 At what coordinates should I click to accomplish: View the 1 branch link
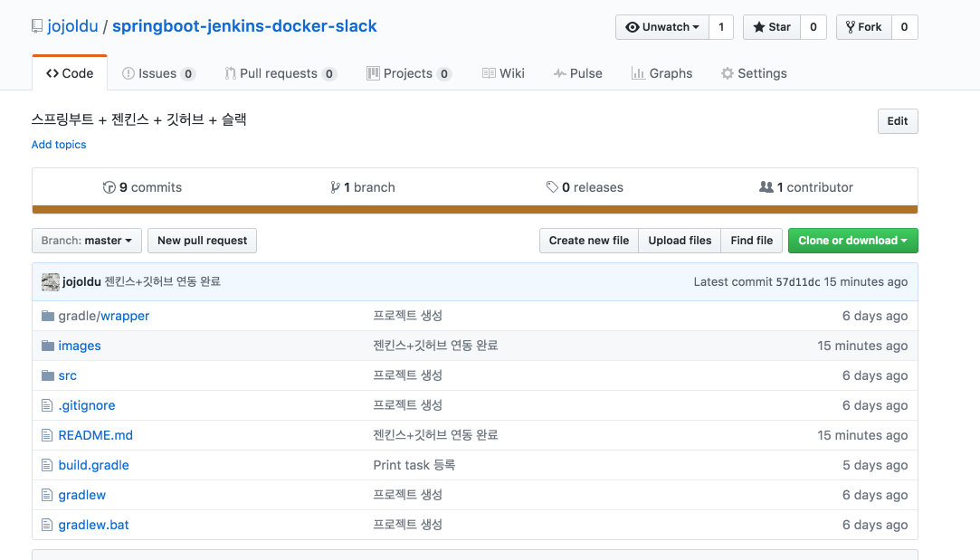click(363, 187)
